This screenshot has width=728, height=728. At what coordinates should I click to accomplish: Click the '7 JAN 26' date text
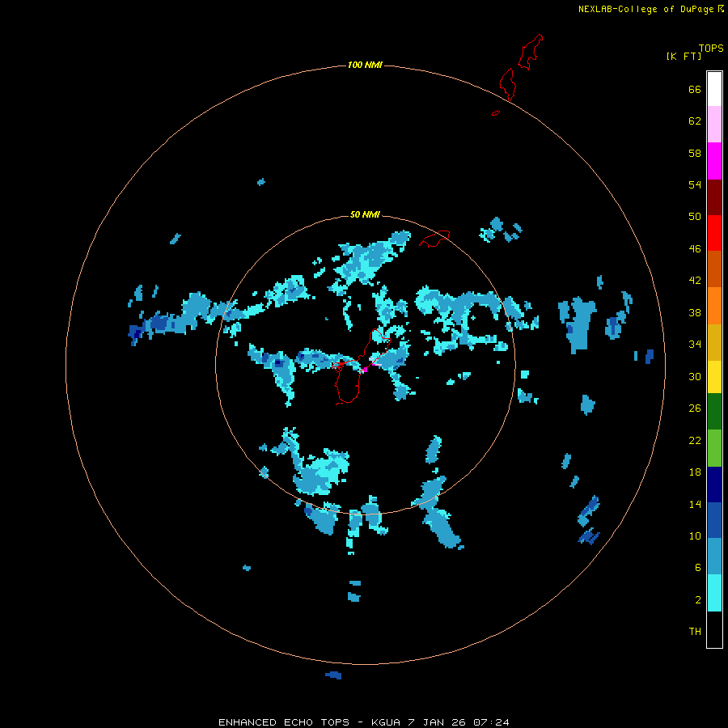pyautogui.click(x=438, y=722)
